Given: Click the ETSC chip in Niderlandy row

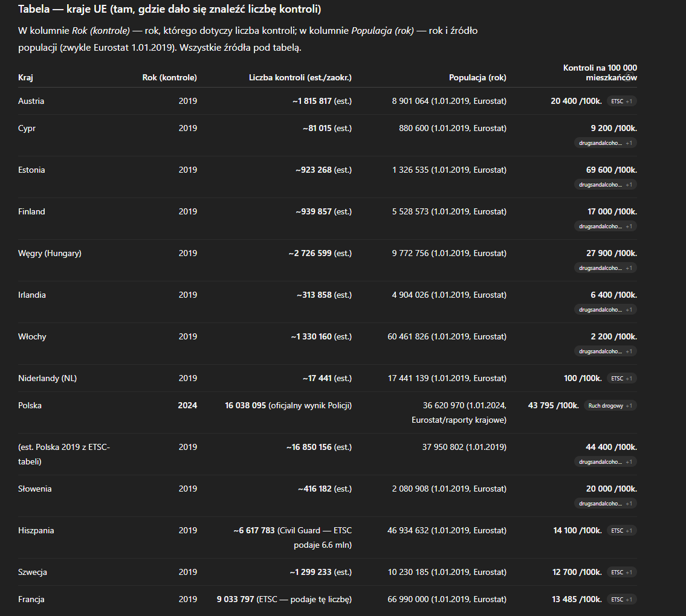Looking at the screenshot, I should point(621,379).
